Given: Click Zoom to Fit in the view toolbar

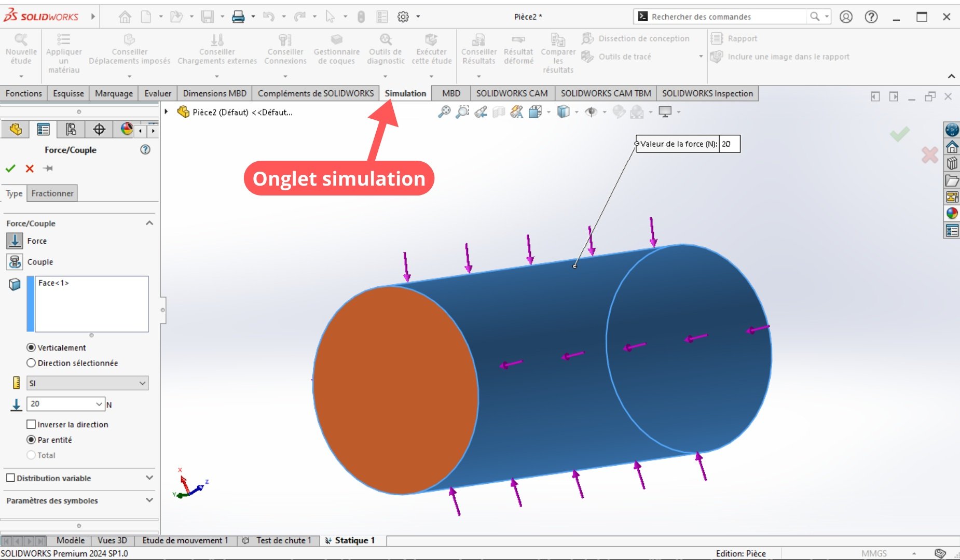Looking at the screenshot, I should [444, 112].
